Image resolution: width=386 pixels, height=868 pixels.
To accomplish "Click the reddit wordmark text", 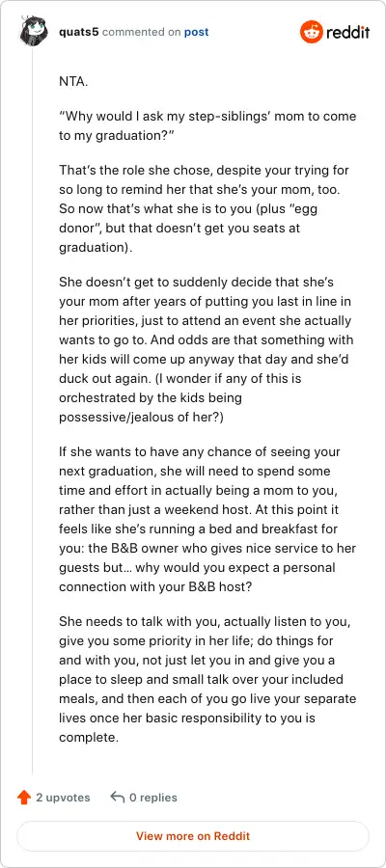I will click(347, 32).
